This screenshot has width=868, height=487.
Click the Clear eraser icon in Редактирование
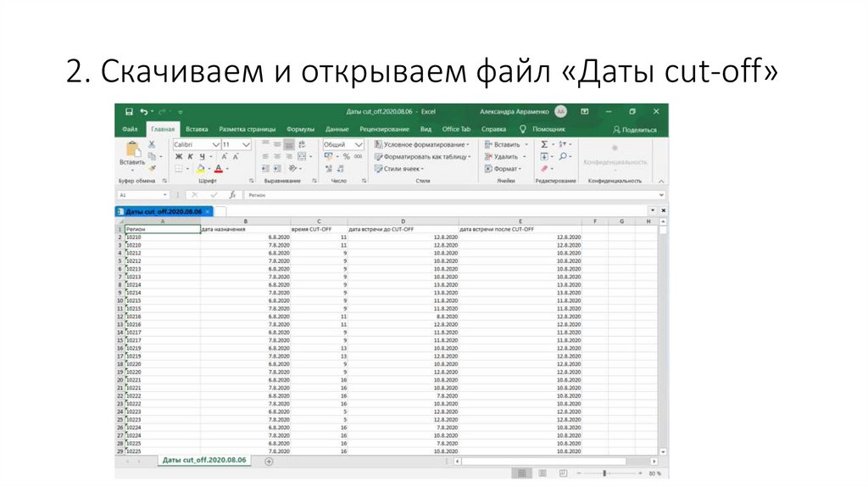coord(544,169)
